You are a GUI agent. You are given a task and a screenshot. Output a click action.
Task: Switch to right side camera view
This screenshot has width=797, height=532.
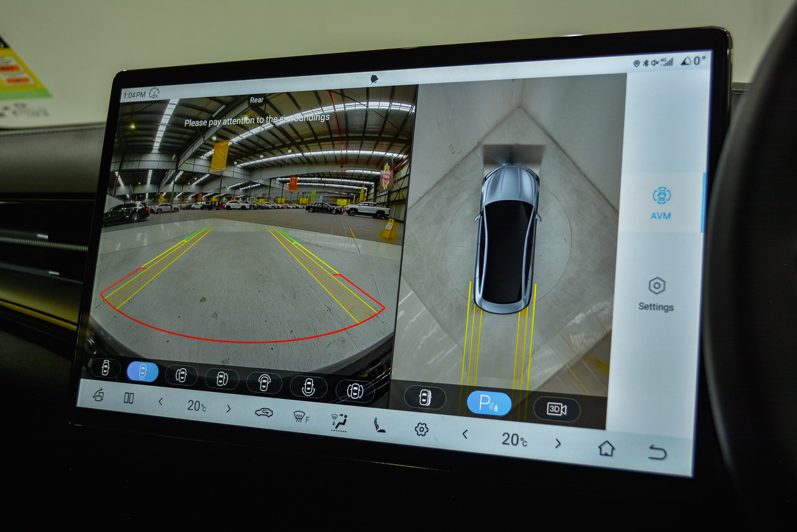pyautogui.click(x=222, y=379)
